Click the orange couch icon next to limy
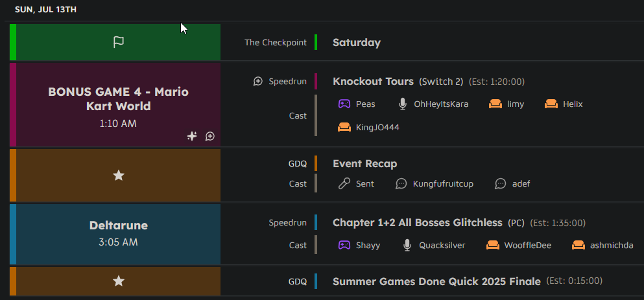 (x=495, y=104)
